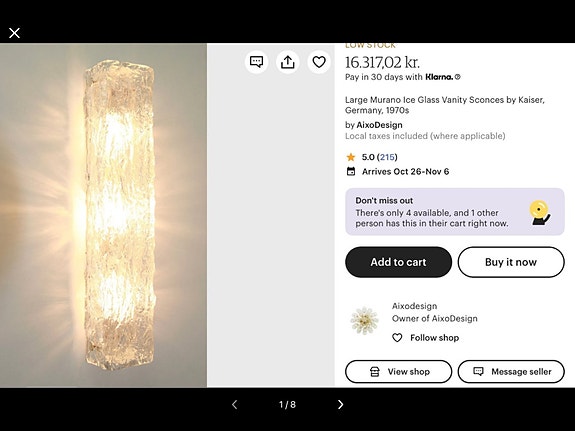575x431 pixels.
Task: Open the 215 reviews link
Action: pos(387,157)
